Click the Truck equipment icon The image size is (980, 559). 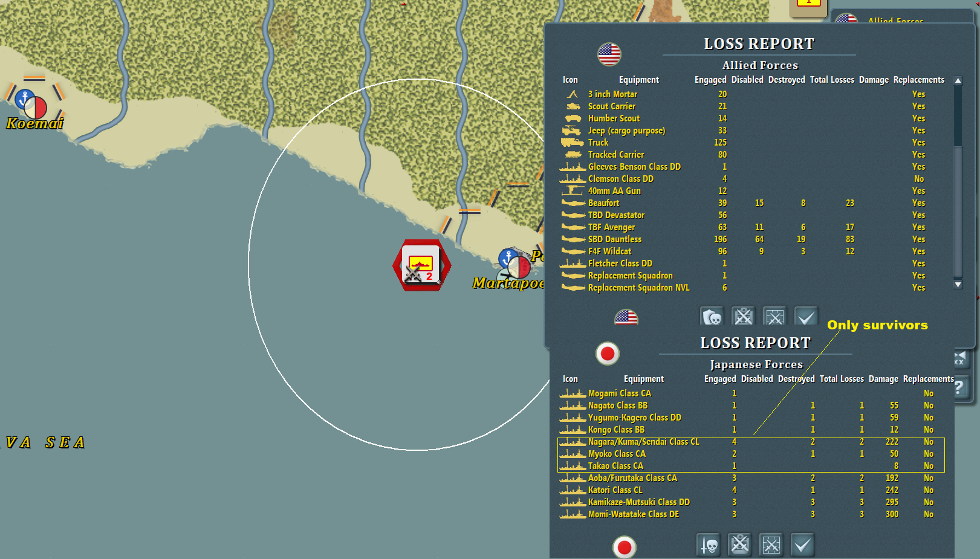pyautogui.click(x=572, y=143)
